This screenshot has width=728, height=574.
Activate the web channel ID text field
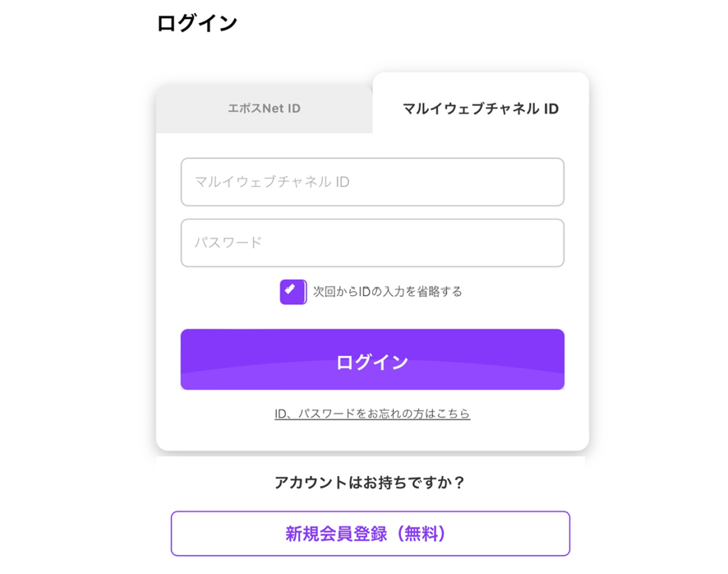(372, 182)
